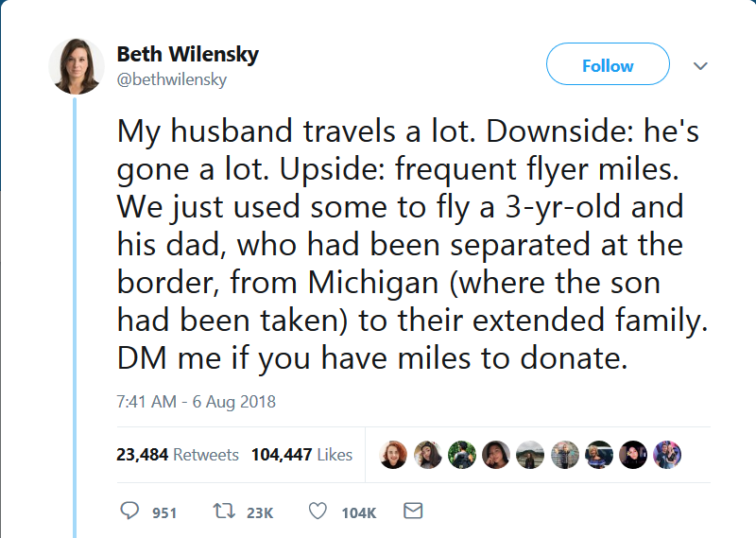Click the envelope direct message icon
The image size is (756, 538).
tap(413, 512)
